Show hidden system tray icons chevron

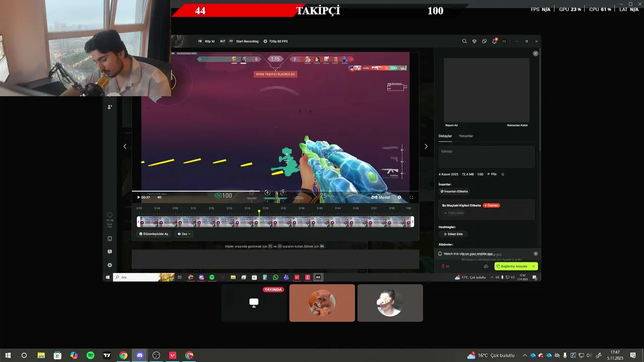[524, 355]
